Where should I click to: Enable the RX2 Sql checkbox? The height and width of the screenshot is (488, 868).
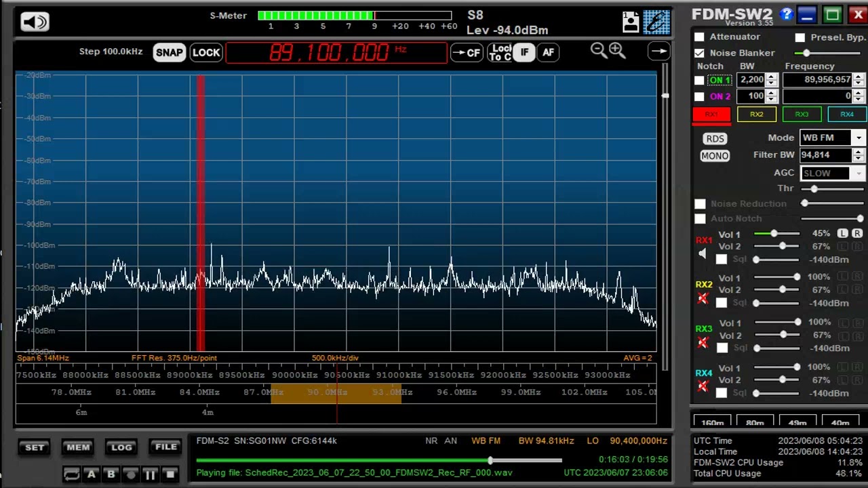click(x=722, y=303)
